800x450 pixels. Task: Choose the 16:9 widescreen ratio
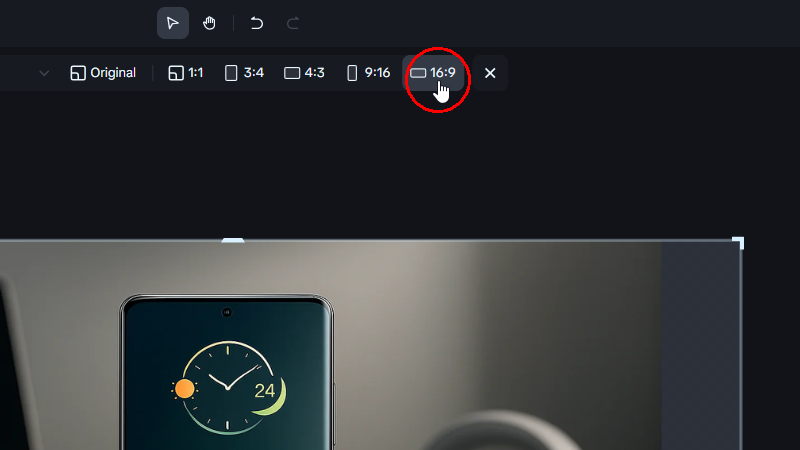433,73
